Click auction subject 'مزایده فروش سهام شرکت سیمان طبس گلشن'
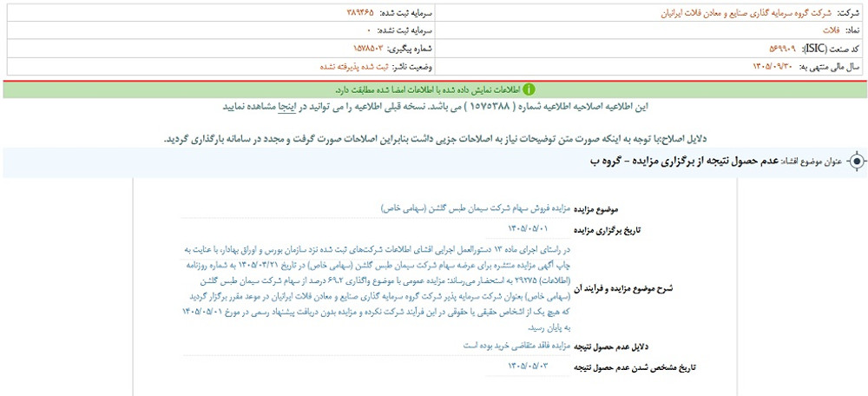The width and height of the screenshot is (868, 396). coord(477,208)
